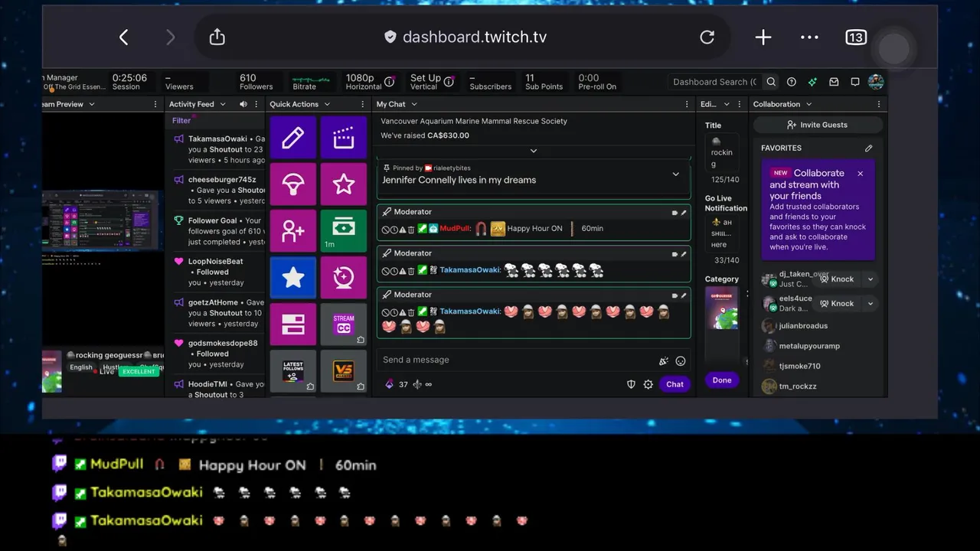The width and height of the screenshot is (980, 551).
Task: Click the Done button in Edit panel
Action: tap(722, 380)
